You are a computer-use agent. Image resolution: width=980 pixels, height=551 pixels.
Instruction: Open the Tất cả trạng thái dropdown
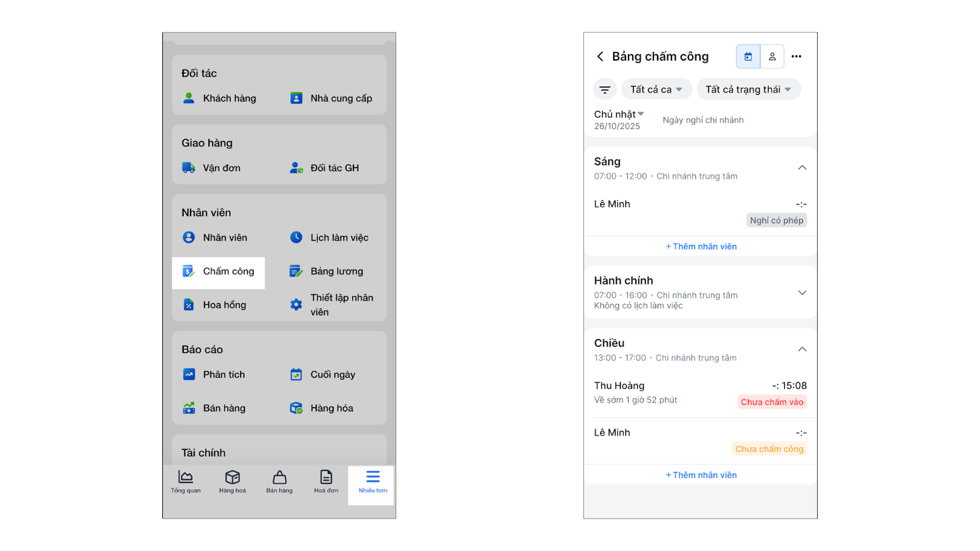[x=748, y=89]
